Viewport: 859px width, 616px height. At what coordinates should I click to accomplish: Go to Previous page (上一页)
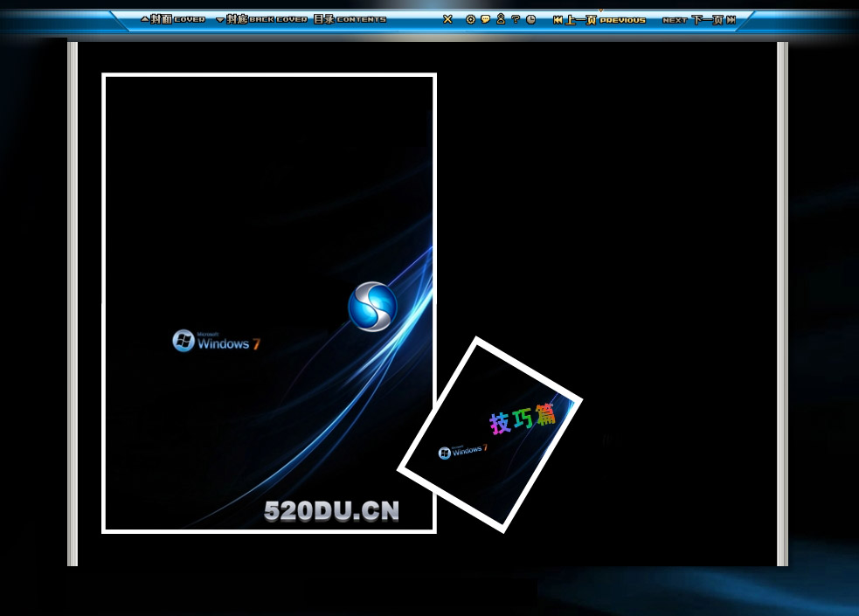point(599,20)
